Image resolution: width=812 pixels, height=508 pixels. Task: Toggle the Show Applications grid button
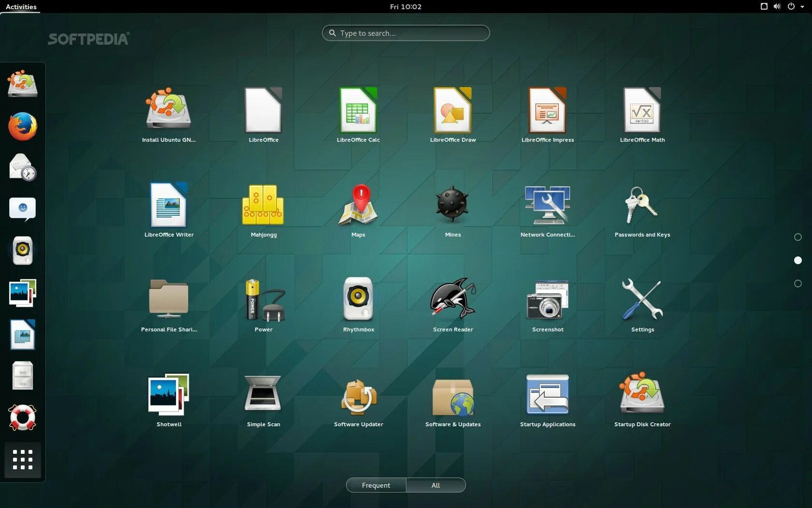[22, 460]
